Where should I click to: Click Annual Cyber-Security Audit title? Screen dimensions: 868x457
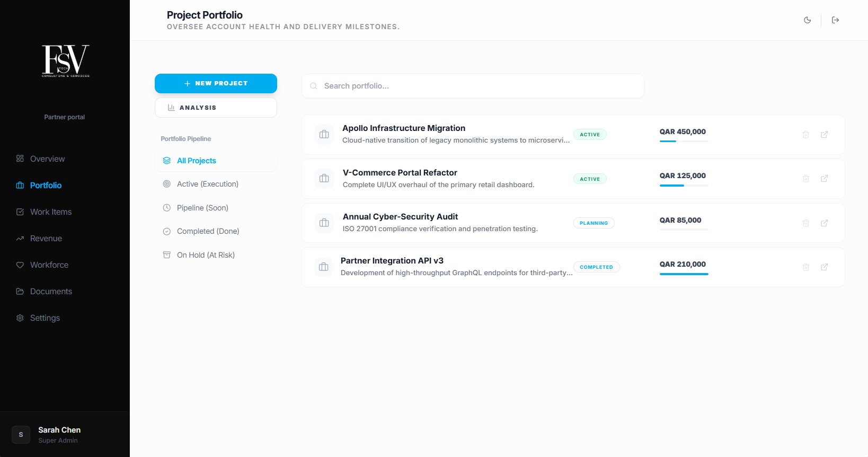pyautogui.click(x=401, y=217)
